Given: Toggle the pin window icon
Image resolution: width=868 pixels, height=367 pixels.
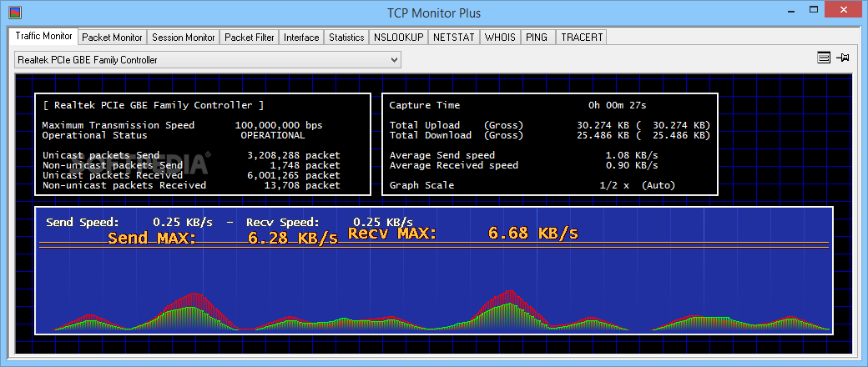Looking at the screenshot, I should click(x=843, y=58).
